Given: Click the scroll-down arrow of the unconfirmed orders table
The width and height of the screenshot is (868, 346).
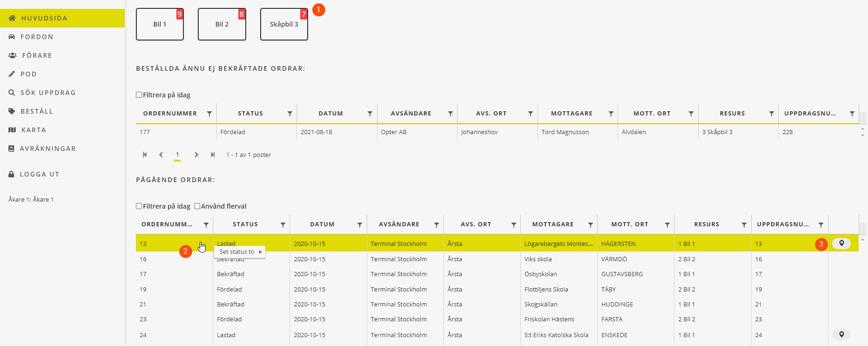Looking at the screenshot, I should (x=862, y=136).
